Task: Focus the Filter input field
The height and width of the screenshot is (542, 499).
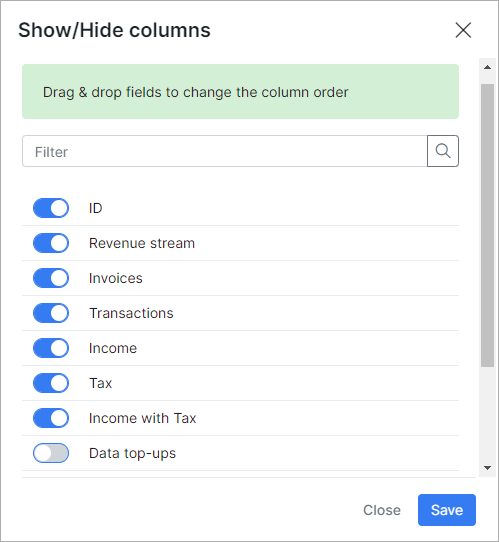Action: tap(225, 151)
